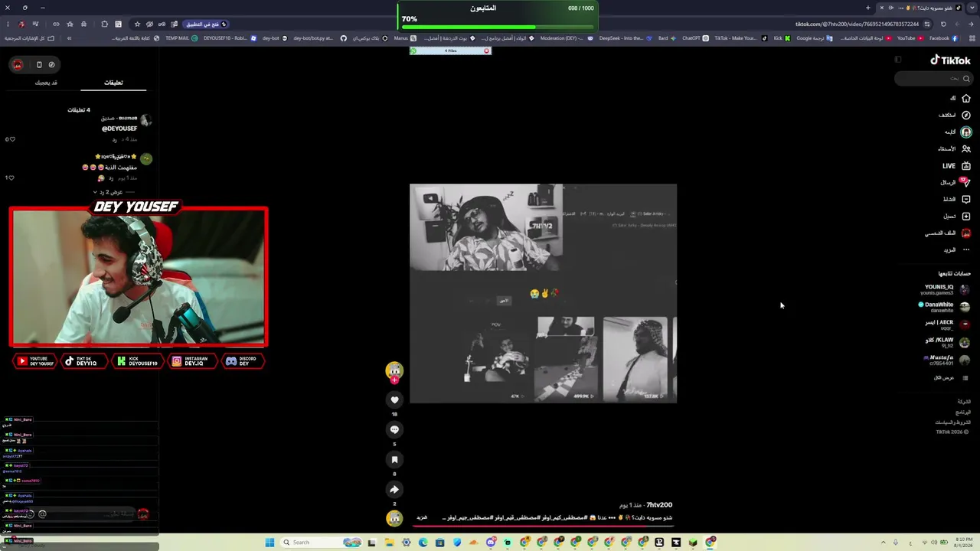Open the Friends icon in TikTok sidebar
The width and height of the screenshot is (980, 551).
click(x=966, y=148)
